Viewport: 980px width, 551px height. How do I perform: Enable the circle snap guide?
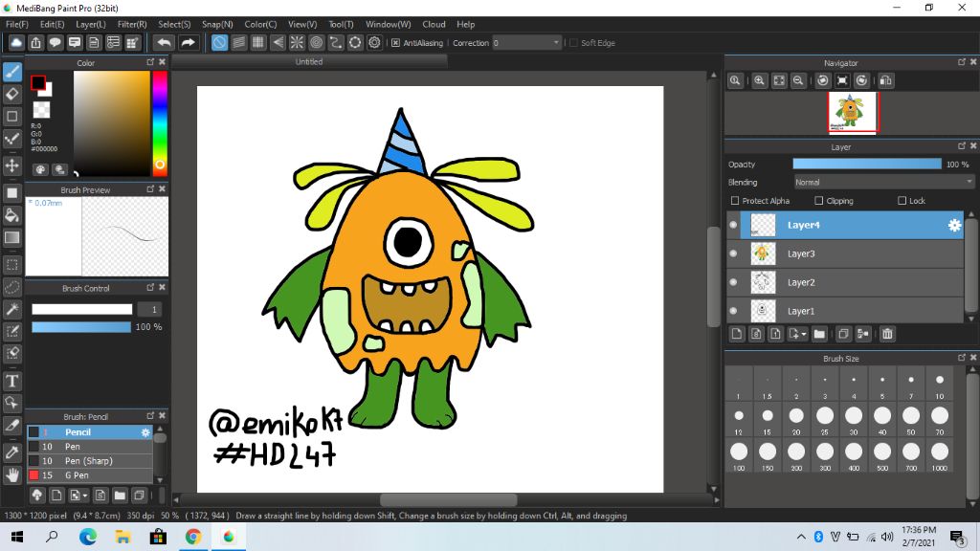click(x=316, y=42)
